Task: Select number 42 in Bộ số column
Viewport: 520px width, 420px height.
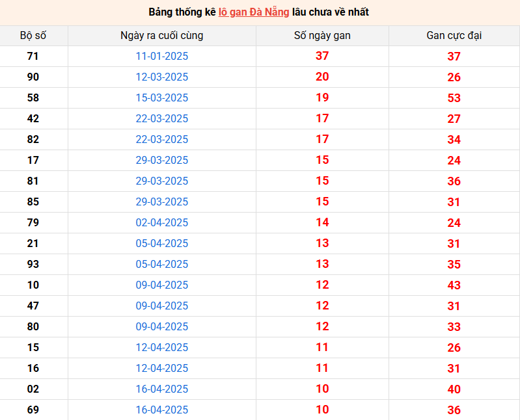Action: [x=33, y=118]
